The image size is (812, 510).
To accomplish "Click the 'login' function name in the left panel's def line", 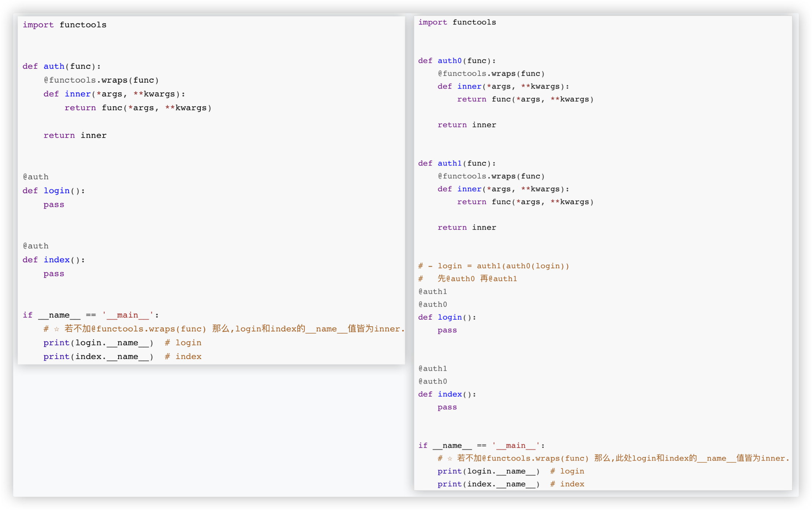I will (x=57, y=191).
